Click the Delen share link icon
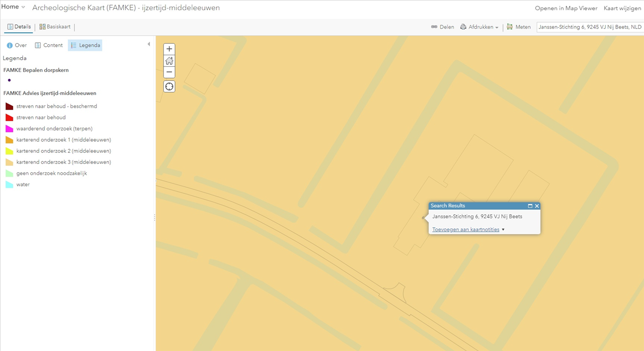The image size is (644, 351). click(434, 27)
